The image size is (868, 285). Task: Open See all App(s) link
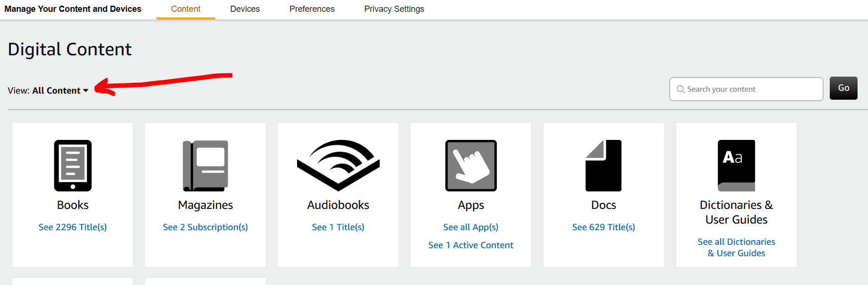click(x=471, y=227)
